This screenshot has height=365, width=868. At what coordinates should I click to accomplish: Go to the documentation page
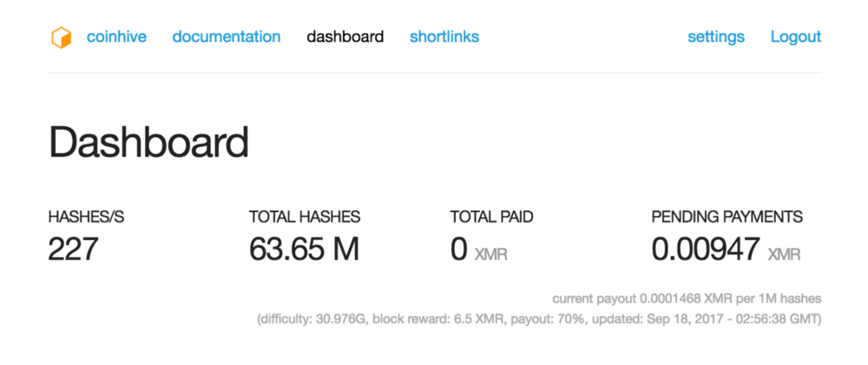pos(227,37)
